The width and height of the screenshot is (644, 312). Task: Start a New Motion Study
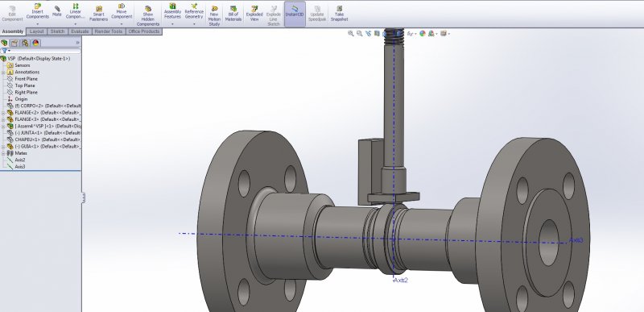click(x=214, y=16)
